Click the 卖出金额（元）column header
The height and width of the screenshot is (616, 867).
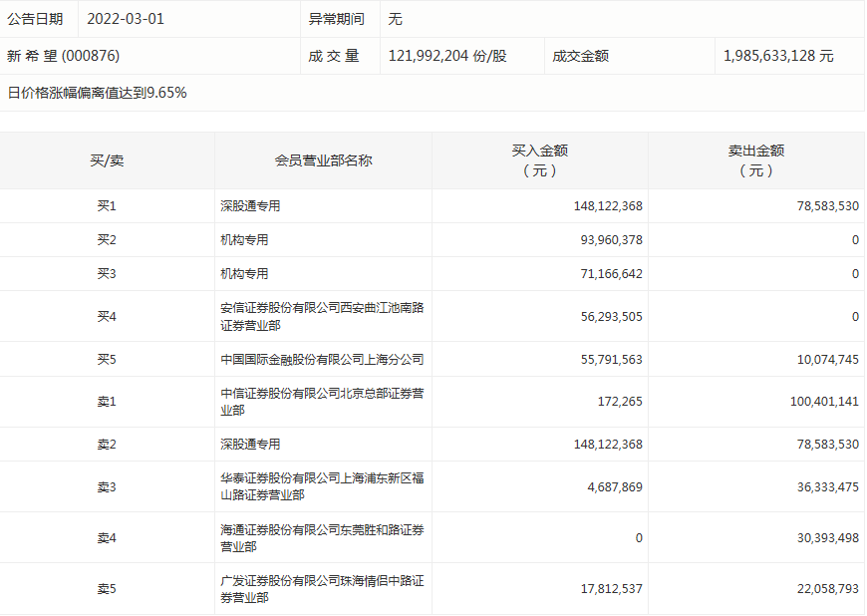pos(756,160)
